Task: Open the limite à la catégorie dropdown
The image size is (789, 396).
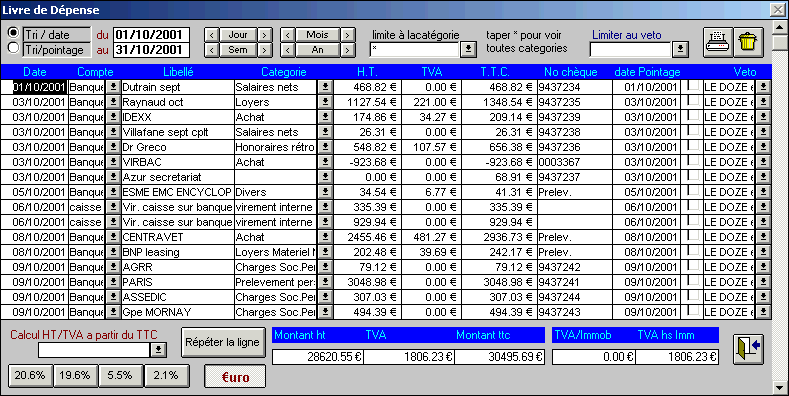Action: (x=468, y=49)
